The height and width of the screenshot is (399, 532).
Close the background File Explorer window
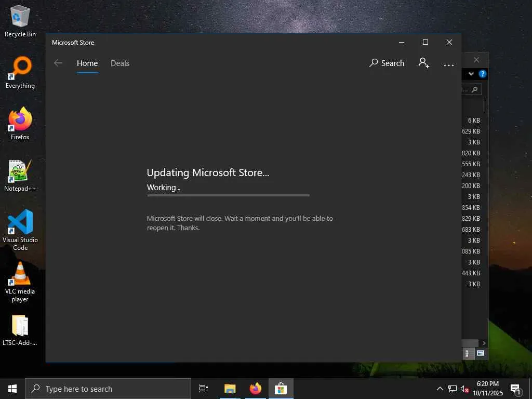click(476, 60)
